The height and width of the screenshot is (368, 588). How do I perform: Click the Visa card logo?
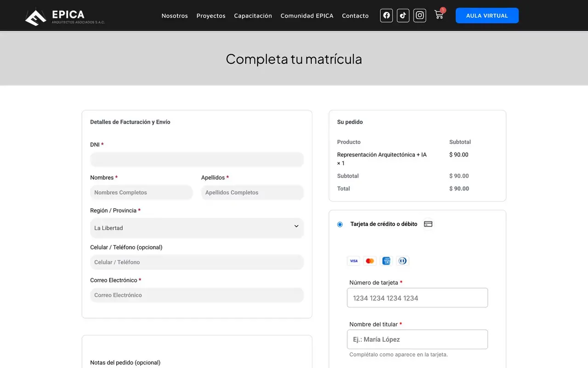[x=354, y=261]
